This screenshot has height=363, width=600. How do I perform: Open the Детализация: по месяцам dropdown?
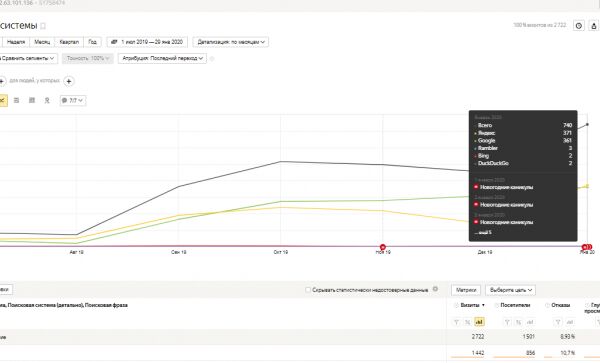click(x=231, y=42)
